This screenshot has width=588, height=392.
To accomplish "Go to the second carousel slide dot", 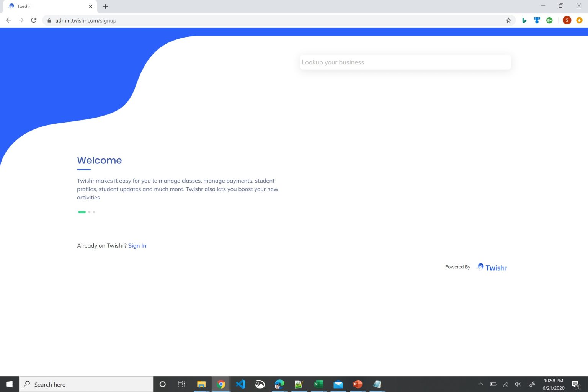I will pyautogui.click(x=89, y=212).
